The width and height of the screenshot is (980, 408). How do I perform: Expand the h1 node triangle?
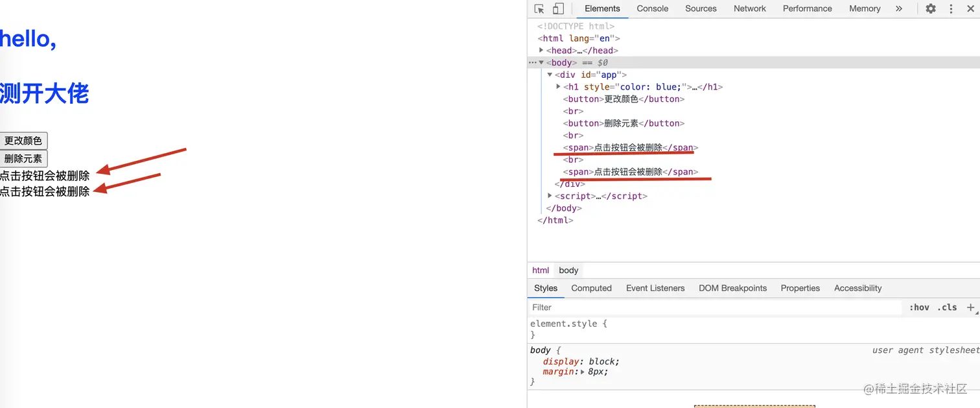[x=558, y=86]
